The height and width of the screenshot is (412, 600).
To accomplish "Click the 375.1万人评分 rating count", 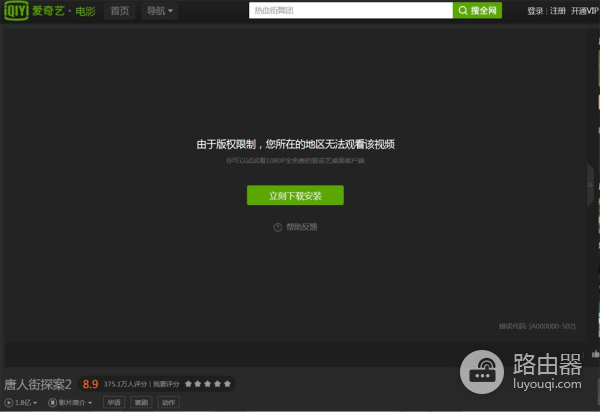I will [125, 384].
